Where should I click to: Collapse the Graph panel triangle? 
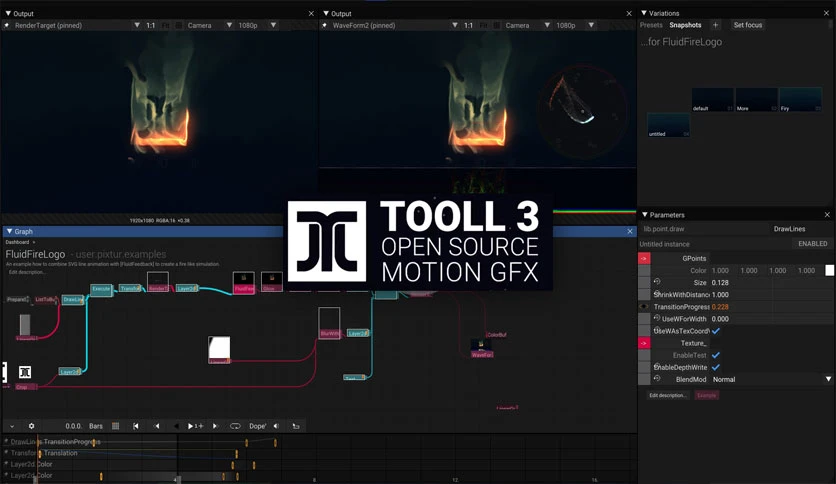pyautogui.click(x=9, y=231)
